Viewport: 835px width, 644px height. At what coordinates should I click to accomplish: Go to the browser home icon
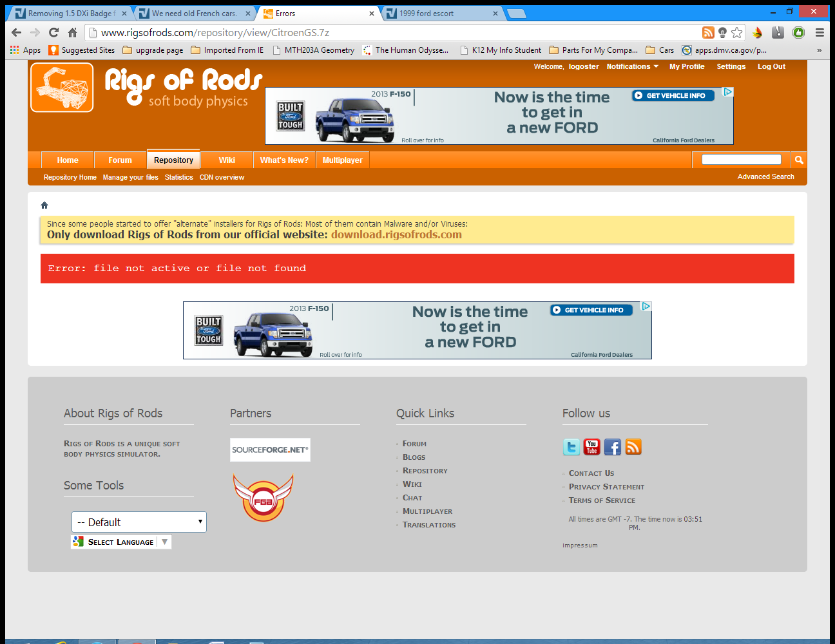72,33
